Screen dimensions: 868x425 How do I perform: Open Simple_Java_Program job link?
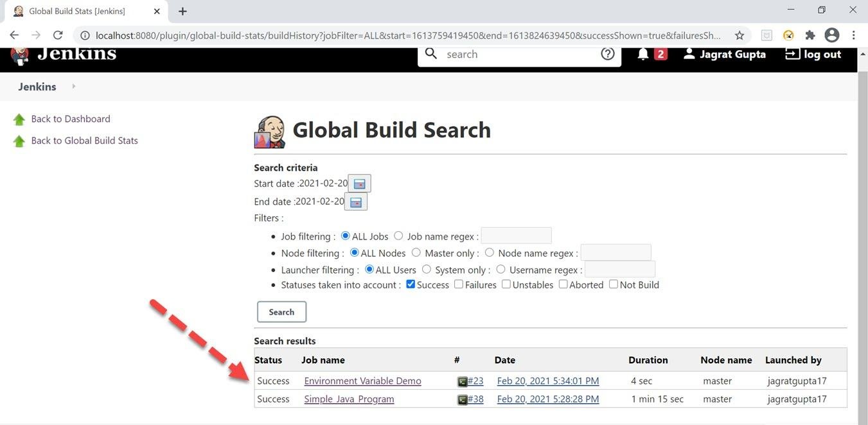click(349, 399)
